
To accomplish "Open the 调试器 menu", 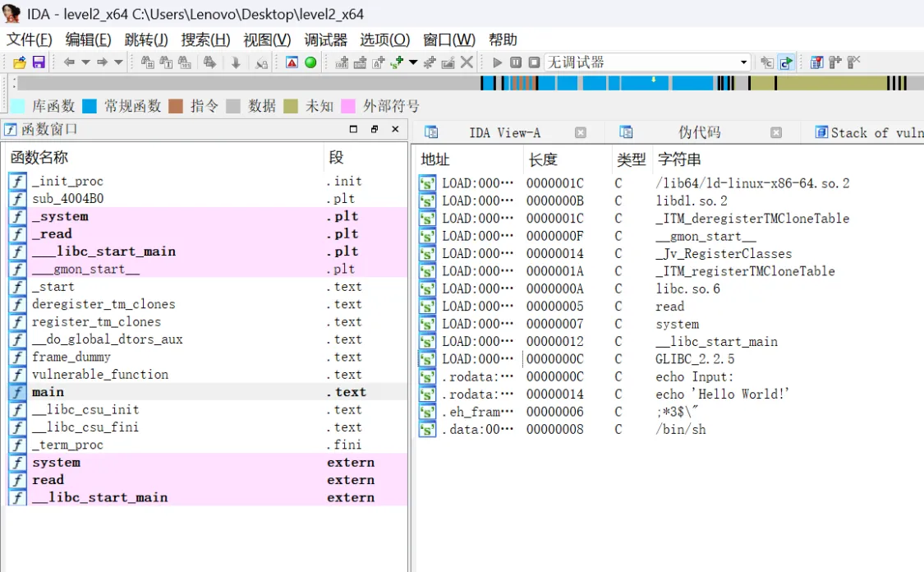I will click(x=325, y=40).
